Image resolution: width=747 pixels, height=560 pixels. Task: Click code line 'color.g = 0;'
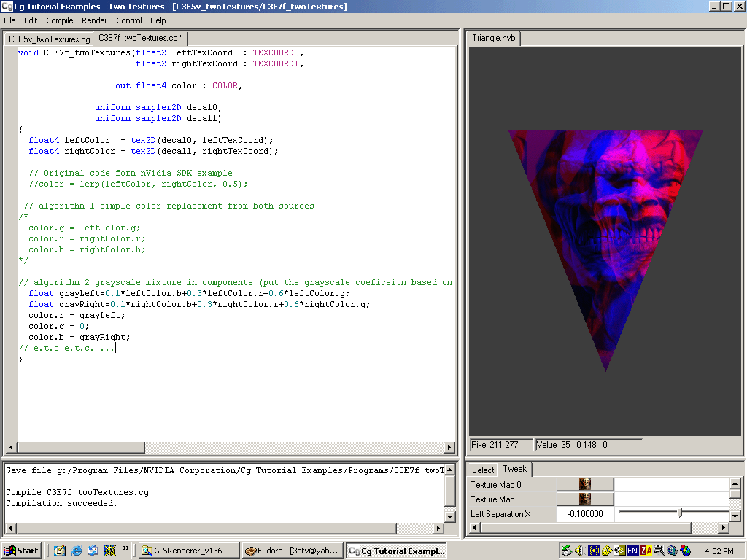(x=58, y=326)
